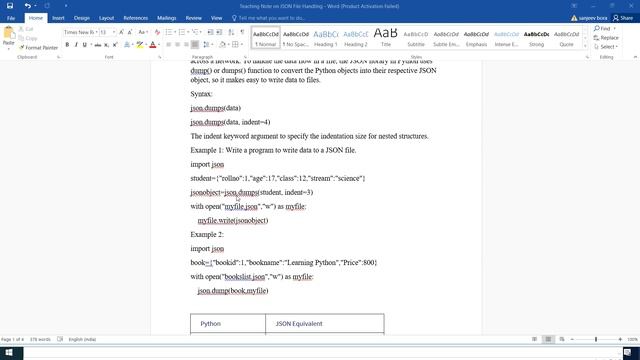Click the Replace command
This screenshot has height=360, width=640.
606,38
